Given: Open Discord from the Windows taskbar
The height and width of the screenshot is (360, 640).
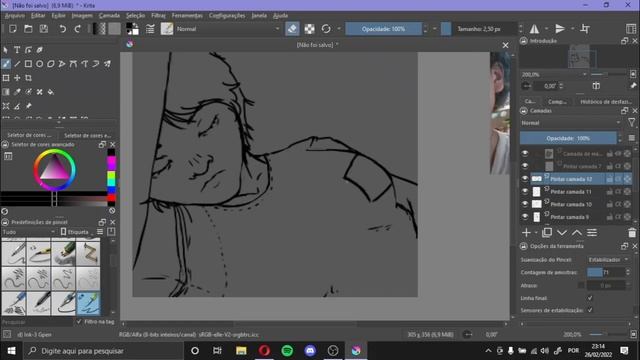Looking at the screenshot, I should tap(310, 351).
